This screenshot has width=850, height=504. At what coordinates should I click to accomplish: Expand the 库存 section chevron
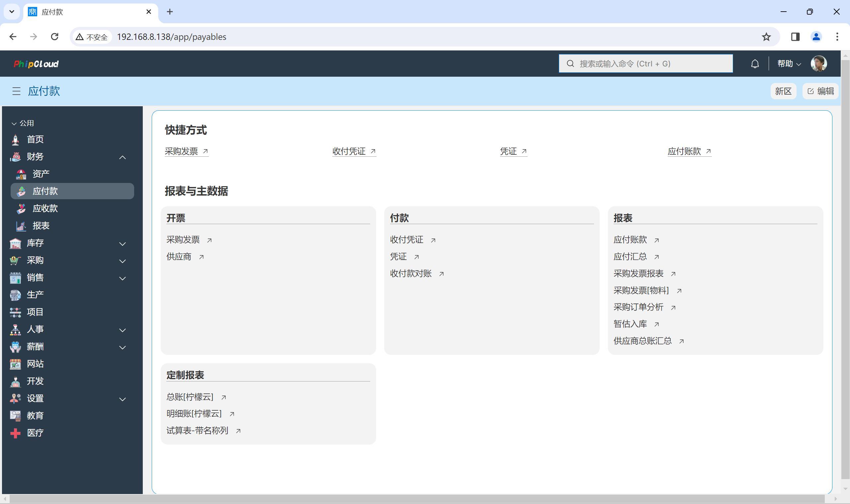tap(123, 244)
